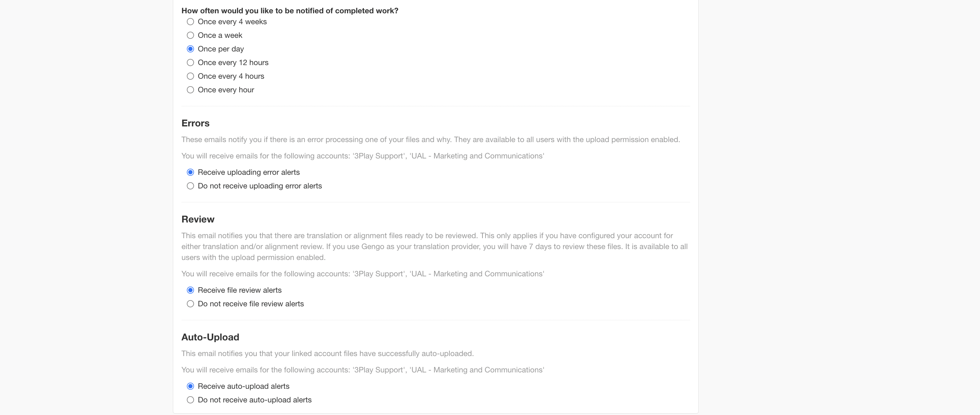Click the completed work notification question text
The width and height of the screenshot is (980, 415).
(x=290, y=11)
